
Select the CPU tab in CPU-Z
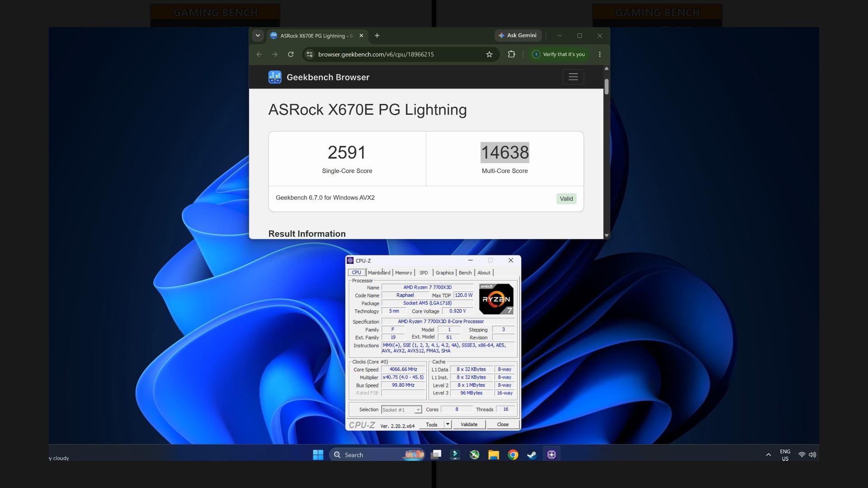(x=357, y=272)
